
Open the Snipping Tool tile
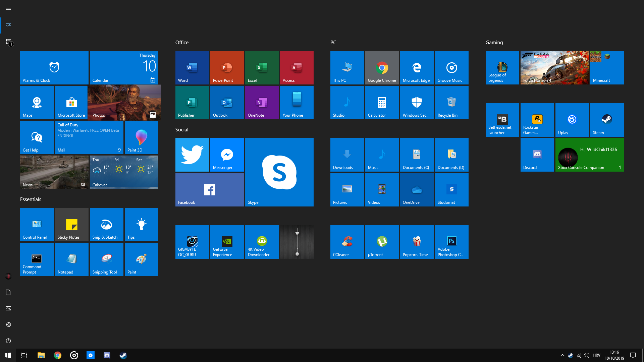[x=106, y=259]
